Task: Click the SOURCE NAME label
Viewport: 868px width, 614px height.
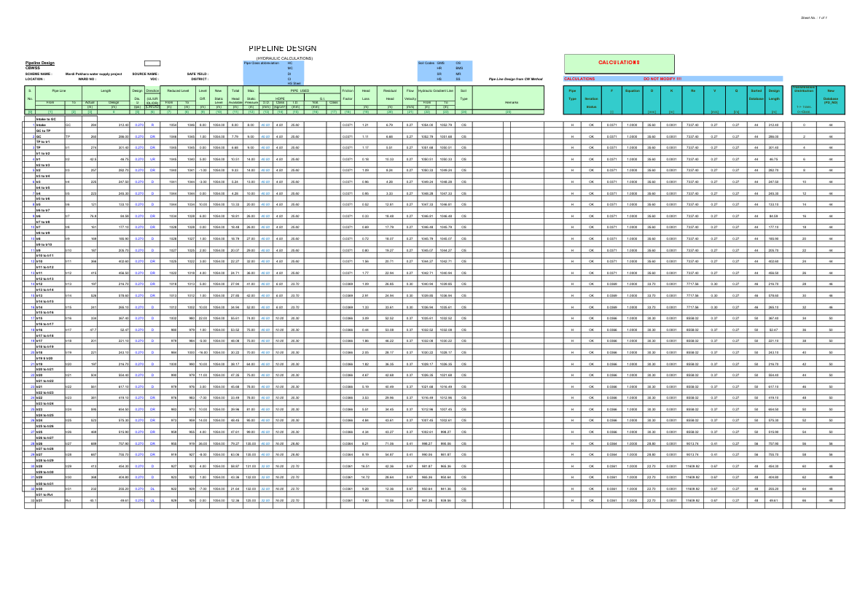Action: click(x=146, y=74)
